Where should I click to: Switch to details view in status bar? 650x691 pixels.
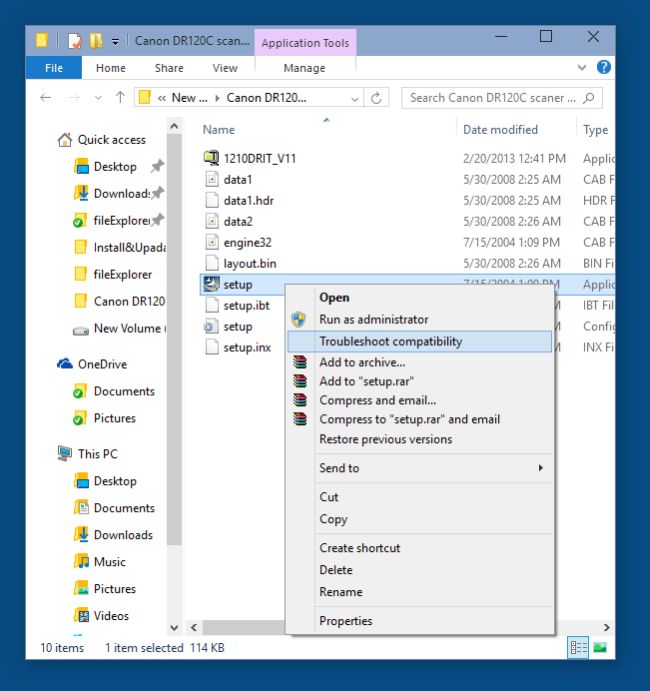[x=578, y=647]
